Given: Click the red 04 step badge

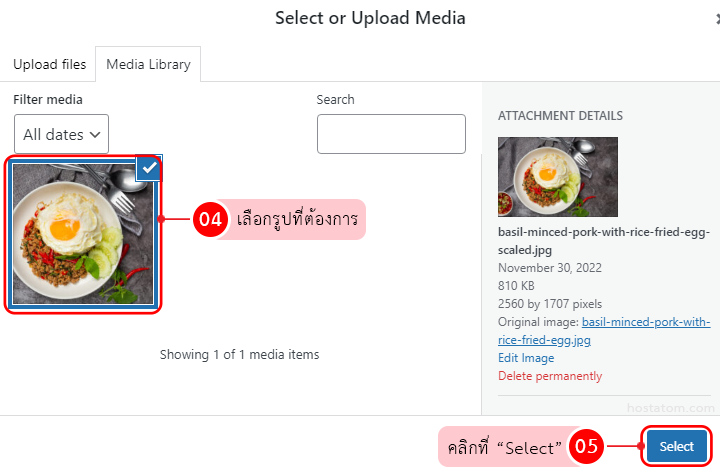Looking at the screenshot, I should (x=210, y=220).
